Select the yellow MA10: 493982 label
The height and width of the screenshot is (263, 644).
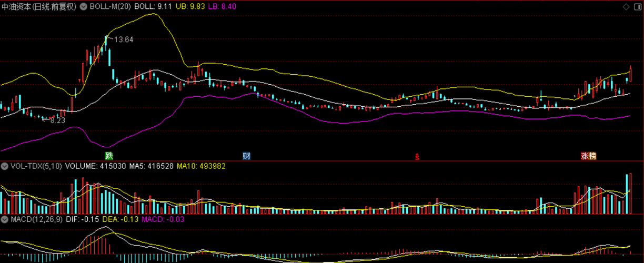click(x=201, y=166)
